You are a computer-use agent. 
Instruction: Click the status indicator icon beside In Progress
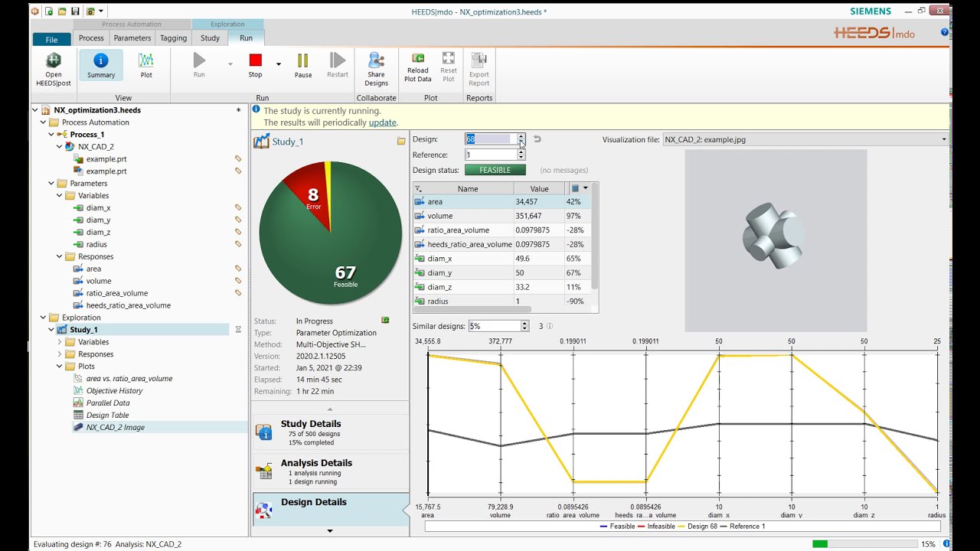pos(385,320)
